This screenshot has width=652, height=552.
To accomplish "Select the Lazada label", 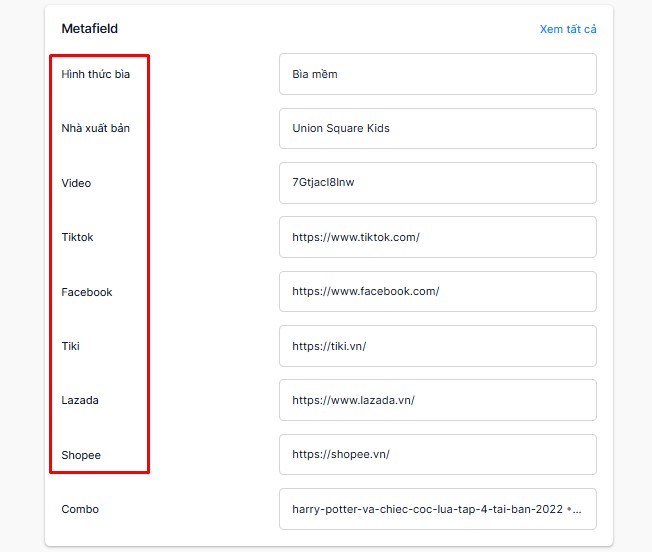I will click(80, 400).
